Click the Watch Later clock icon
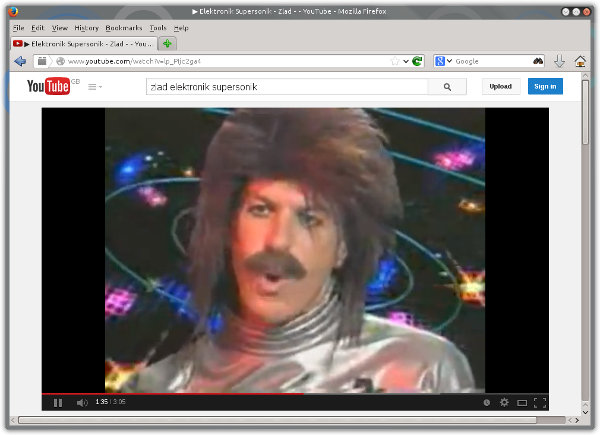The image size is (600, 435). click(x=487, y=402)
